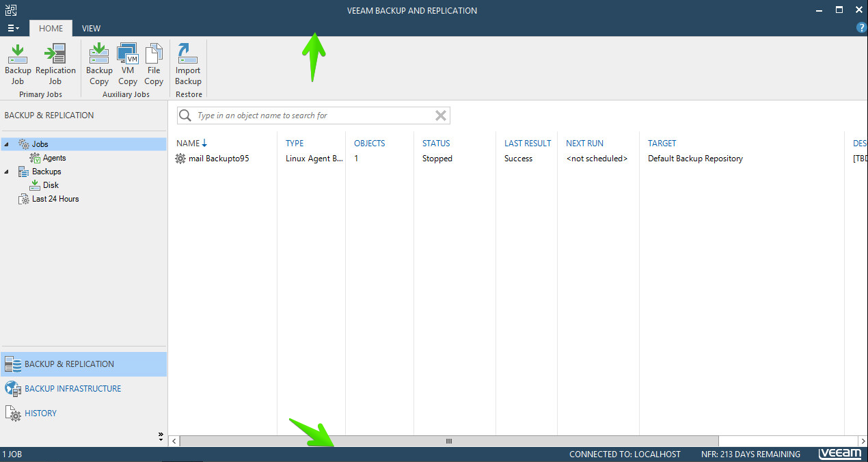Sort by the STATUS column header

[x=436, y=143]
